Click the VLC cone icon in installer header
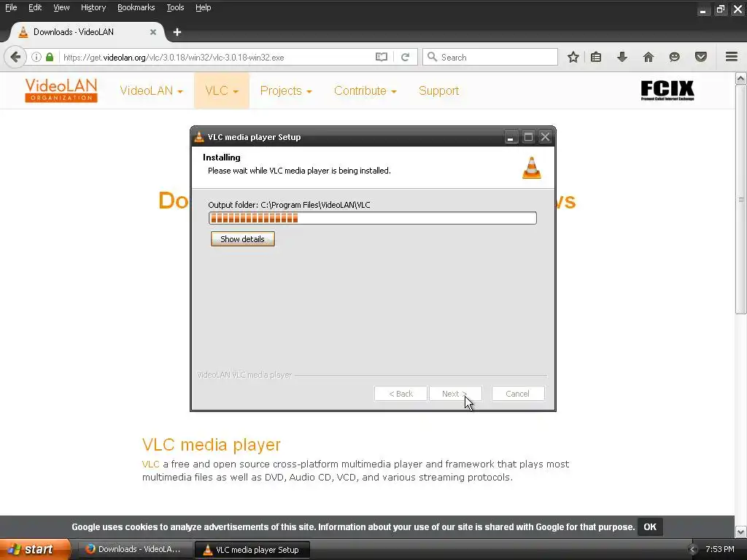 pyautogui.click(x=532, y=168)
